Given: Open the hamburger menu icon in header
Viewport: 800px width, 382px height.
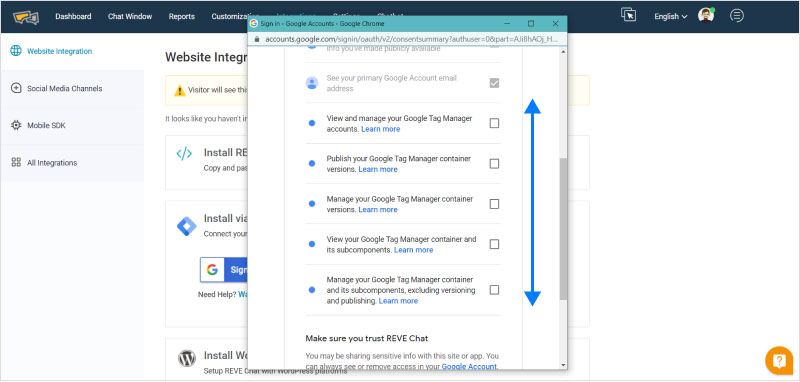Looking at the screenshot, I should (x=736, y=16).
